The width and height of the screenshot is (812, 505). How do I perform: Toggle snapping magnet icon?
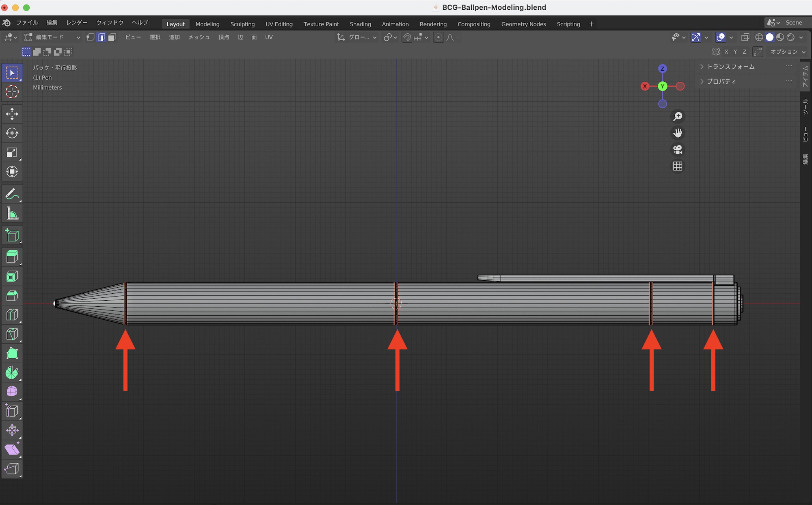(407, 37)
